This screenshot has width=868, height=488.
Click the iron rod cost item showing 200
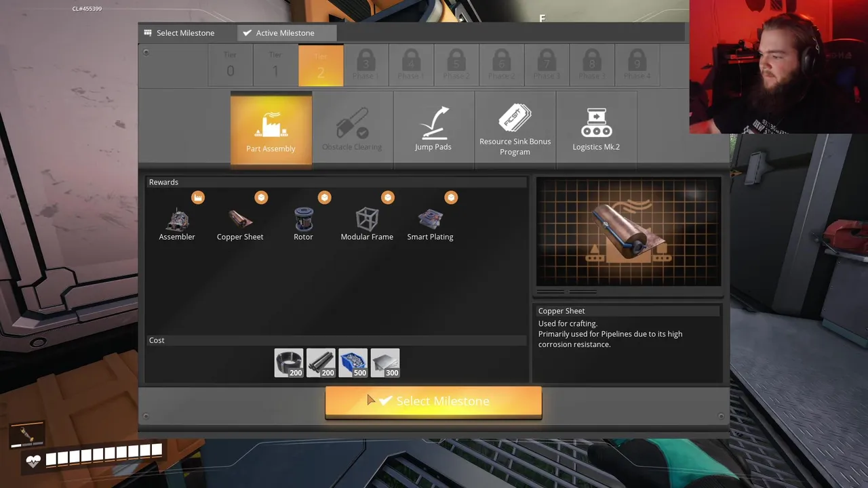click(x=321, y=363)
